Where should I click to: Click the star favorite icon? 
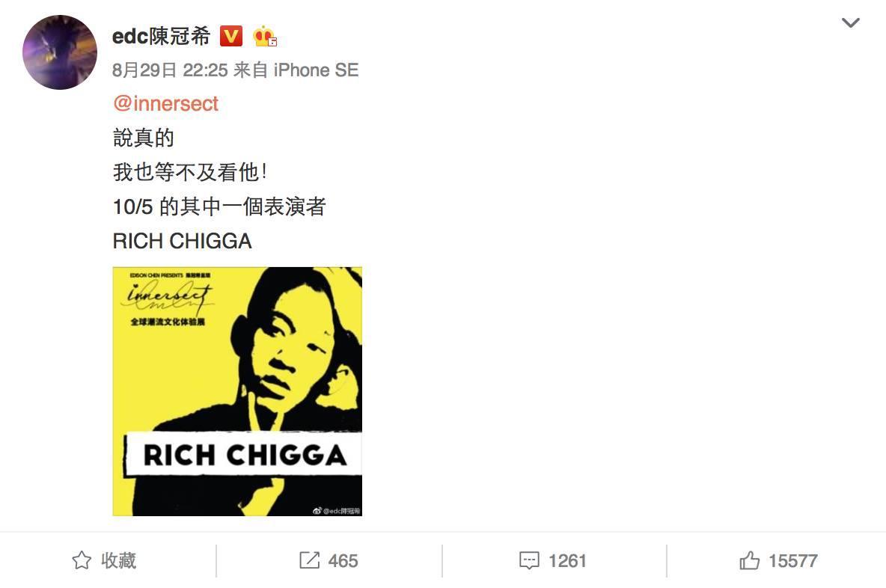(x=82, y=560)
